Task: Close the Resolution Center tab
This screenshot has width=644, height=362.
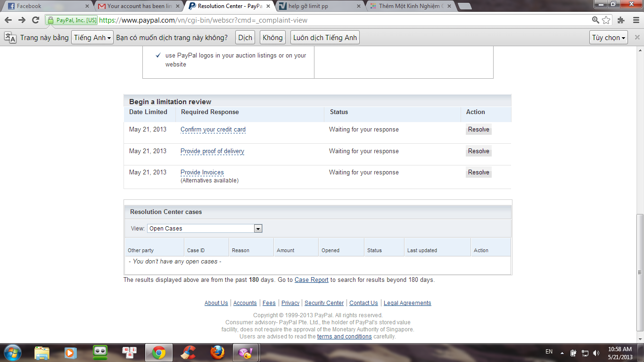Action: [x=268, y=6]
